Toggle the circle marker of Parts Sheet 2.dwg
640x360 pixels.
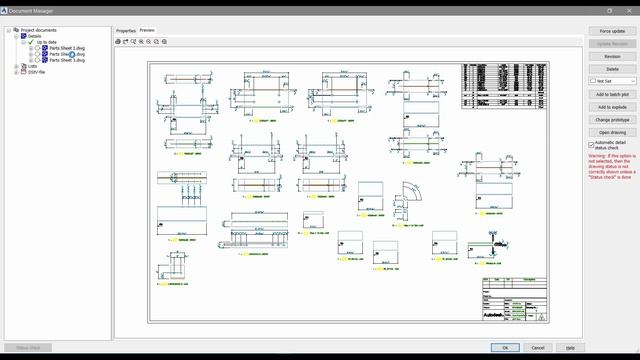38,54
